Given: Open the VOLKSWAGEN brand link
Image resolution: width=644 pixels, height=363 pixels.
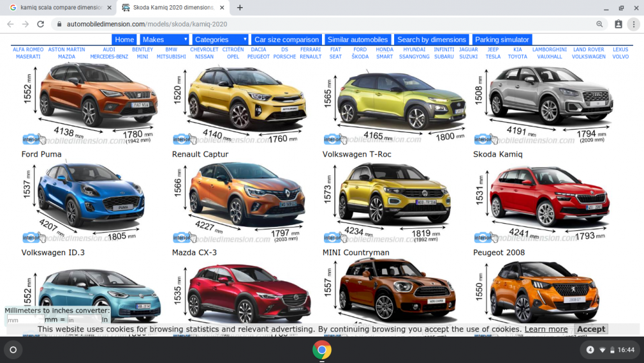Looking at the screenshot, I should [x=589, y=57].
